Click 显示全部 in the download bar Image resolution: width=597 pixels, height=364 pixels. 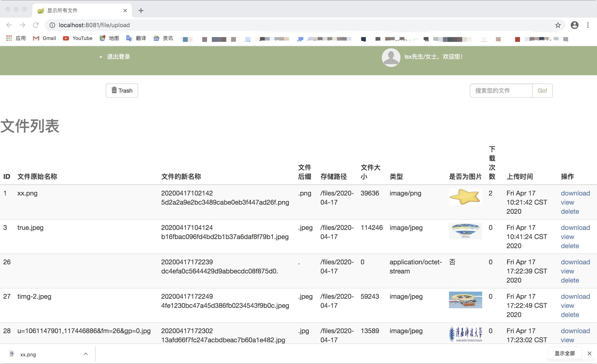pos(565,353)
